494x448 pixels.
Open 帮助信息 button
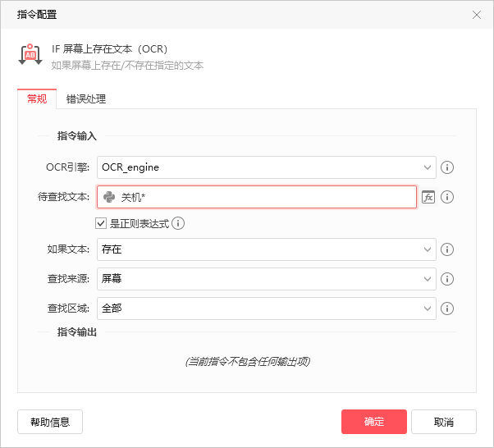pyautogui.click(x=50, y=422)
